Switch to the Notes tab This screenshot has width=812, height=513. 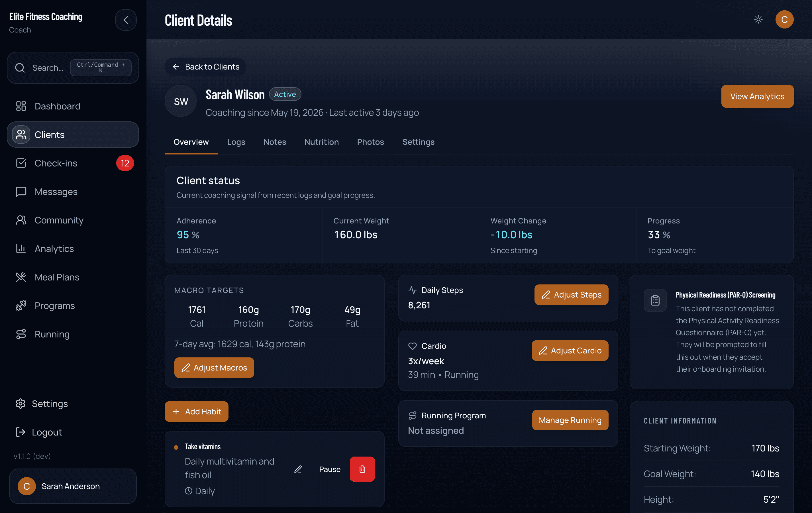click(x=275, y=142)
